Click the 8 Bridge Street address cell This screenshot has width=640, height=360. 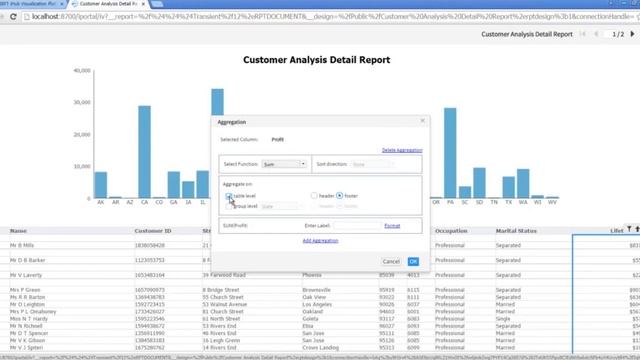click(x=221, y=290)
